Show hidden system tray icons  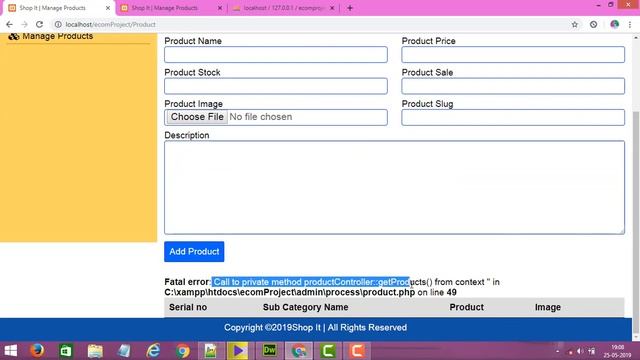[x=558, y=351]
